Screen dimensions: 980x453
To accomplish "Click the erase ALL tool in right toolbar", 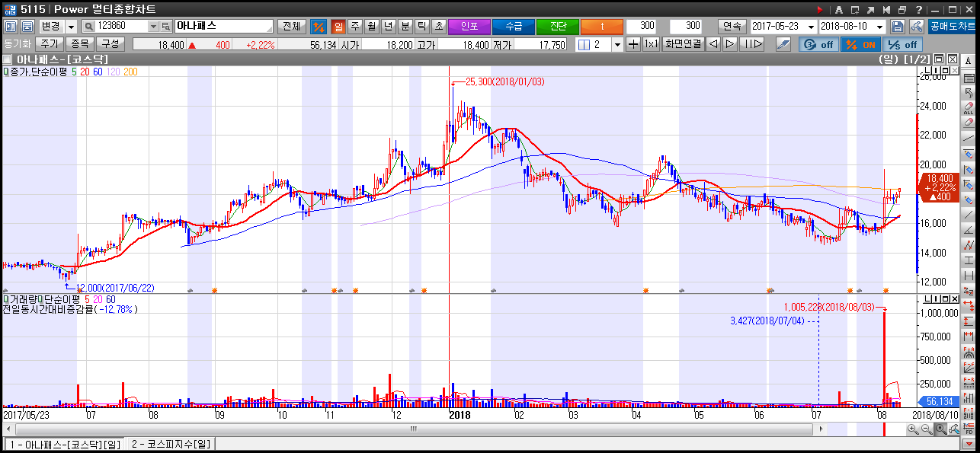I will point(969,107).
